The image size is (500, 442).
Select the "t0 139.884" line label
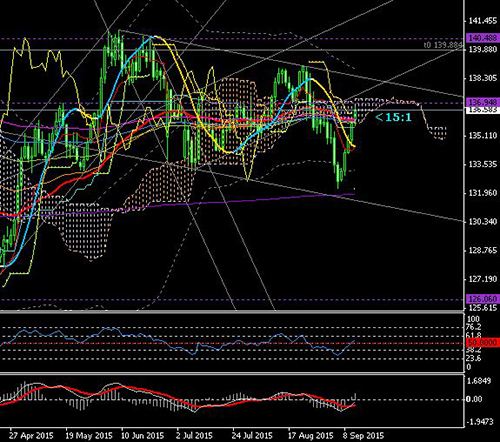[x=443, y=45]
